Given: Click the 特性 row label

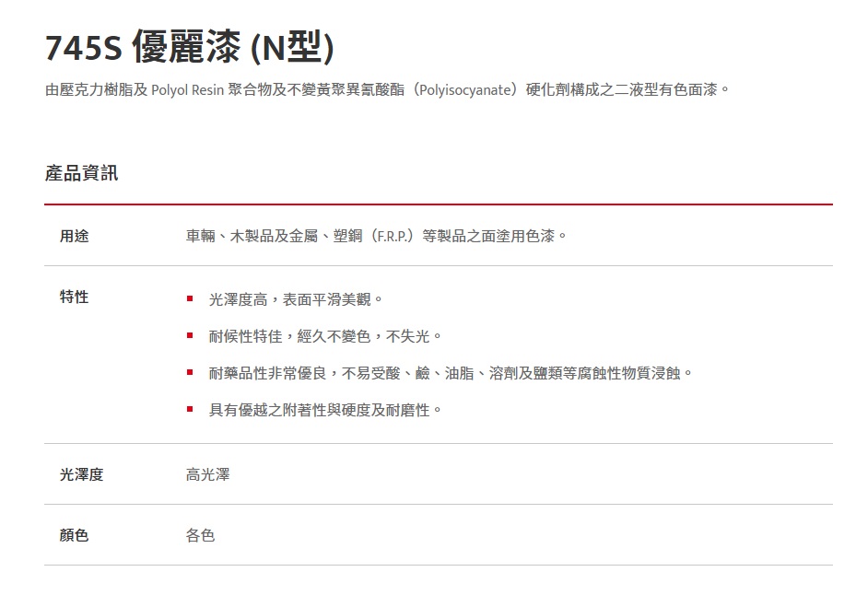Looking at the screenshot, I should pyautogui.click(x=75, y=297).
